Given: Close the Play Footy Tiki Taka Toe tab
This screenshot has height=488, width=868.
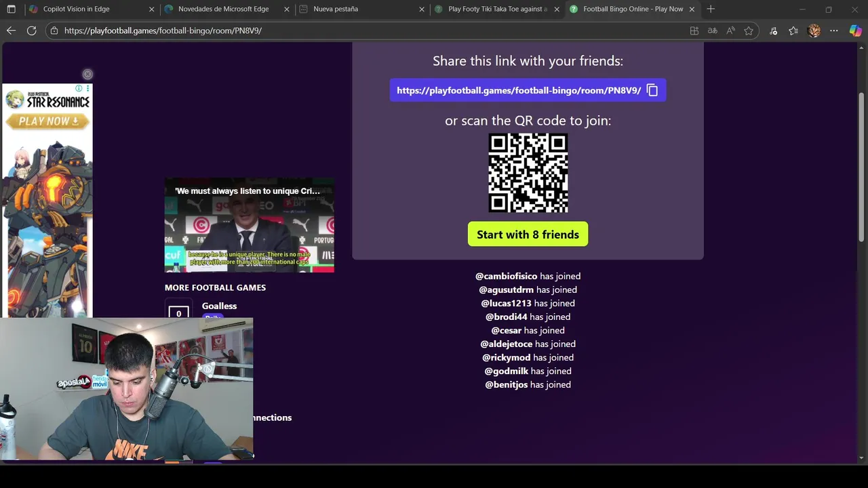Looking at the screenshot, I should pos(557,9).
